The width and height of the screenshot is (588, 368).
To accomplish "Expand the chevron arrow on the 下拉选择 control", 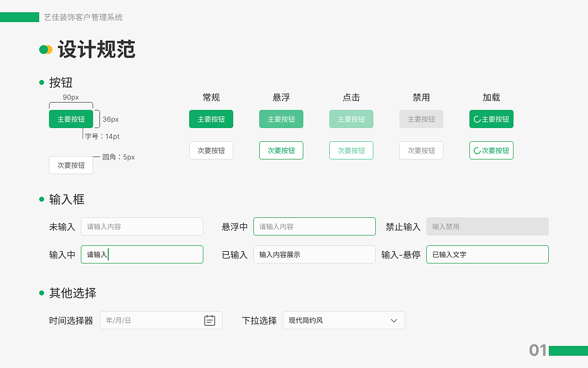I will coord(393,320).
